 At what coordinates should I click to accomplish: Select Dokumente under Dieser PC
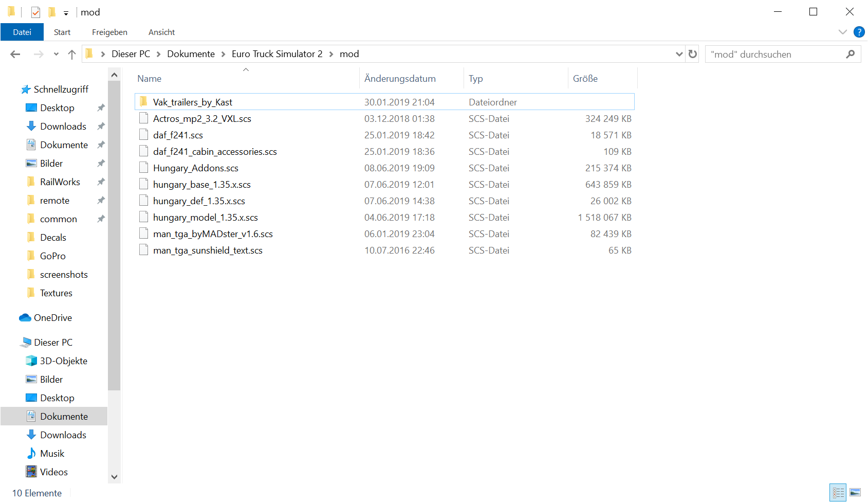[54, 416]
